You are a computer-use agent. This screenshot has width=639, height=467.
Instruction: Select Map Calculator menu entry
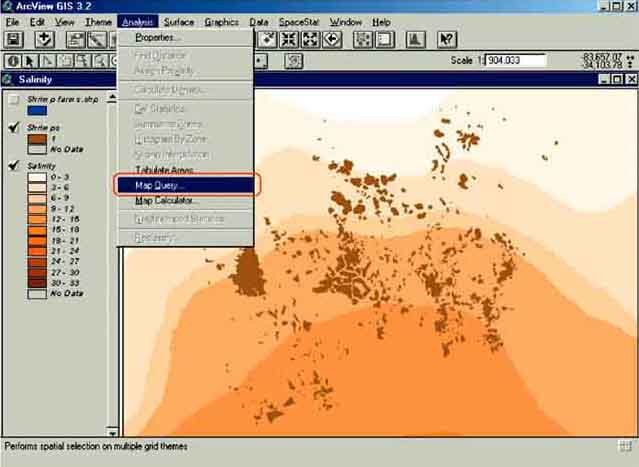pos(166,200)
